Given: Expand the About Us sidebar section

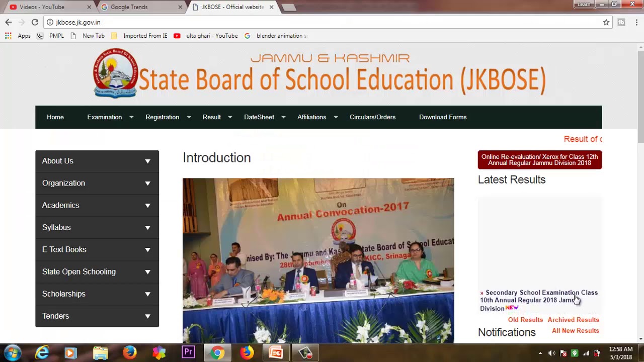Looking at the screenshot, I should [x=97, y=161].
